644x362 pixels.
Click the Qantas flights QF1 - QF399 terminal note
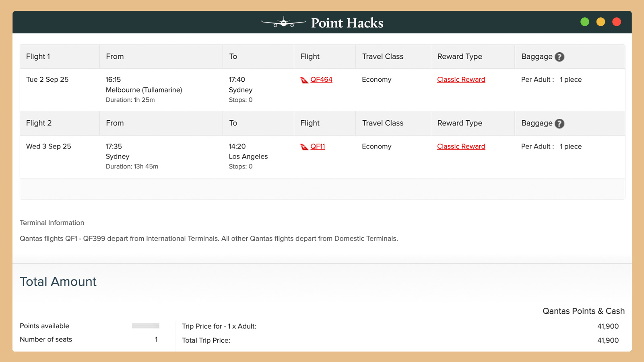pyautogui.click(x=209, y=239)
